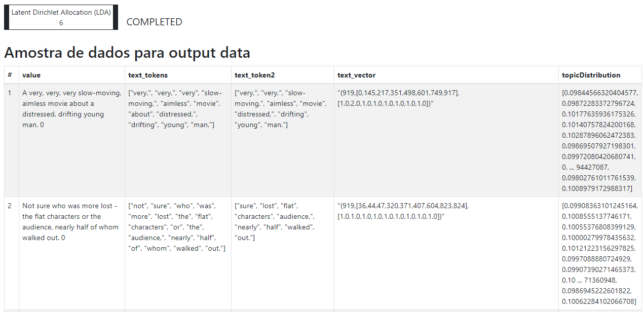Select the 'text_token2' column header
Image resolution: width=644 pixels, height=312 pixels.
[283, 75]
